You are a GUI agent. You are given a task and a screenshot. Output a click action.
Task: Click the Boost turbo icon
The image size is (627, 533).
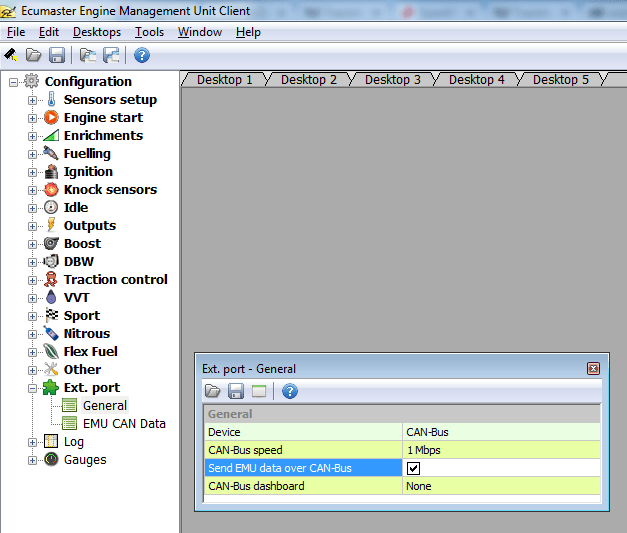[x=51, y=243]
